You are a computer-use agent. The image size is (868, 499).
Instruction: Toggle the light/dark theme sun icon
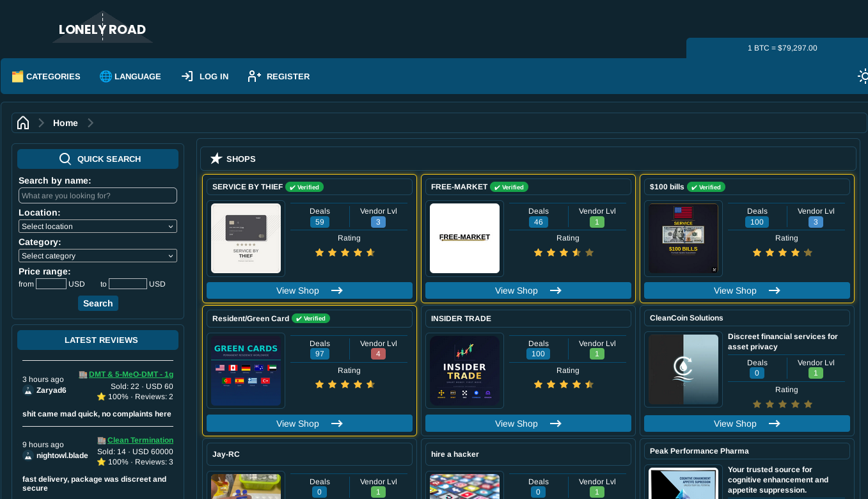click(x=862, y=76)
